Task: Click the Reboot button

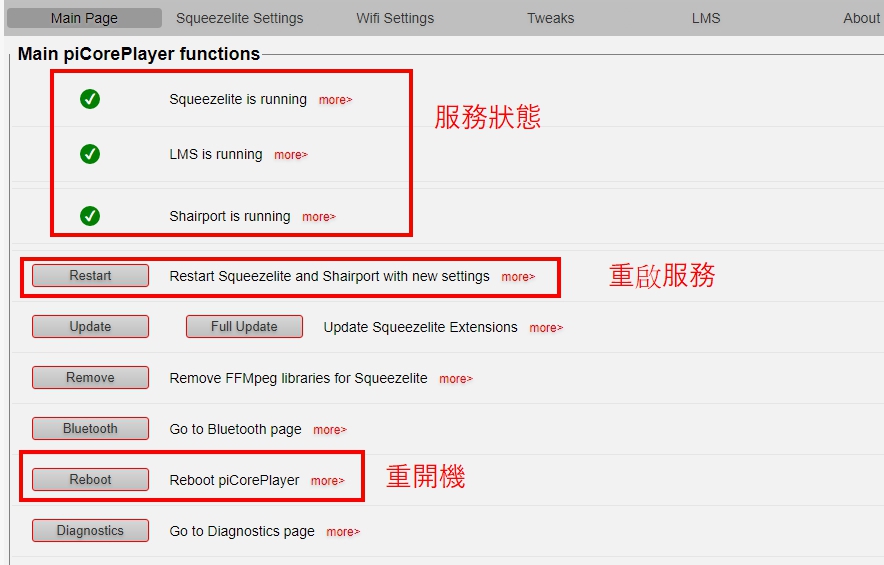Action: point(90,479)
